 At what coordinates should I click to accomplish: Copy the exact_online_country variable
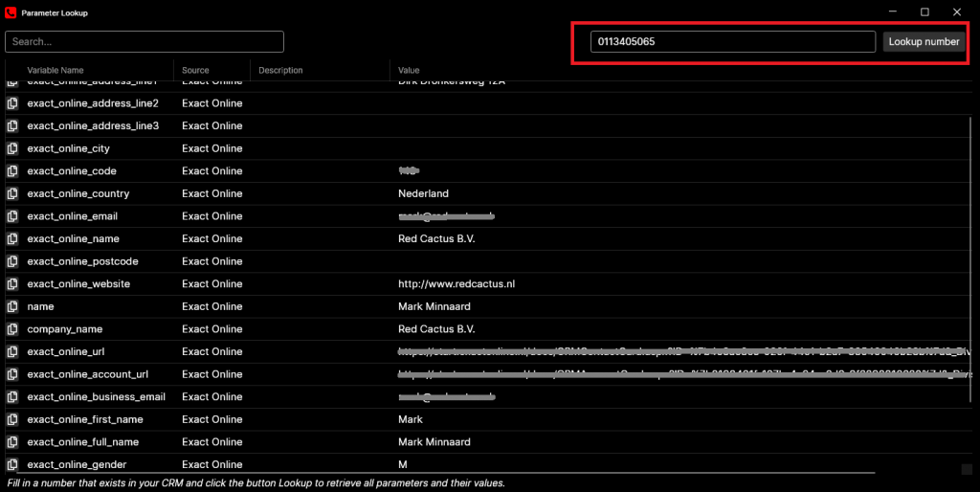click(x=12, y=193)
